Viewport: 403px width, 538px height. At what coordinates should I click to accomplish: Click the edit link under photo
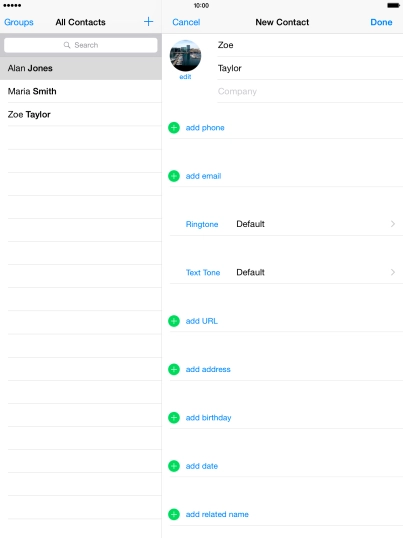185,77
